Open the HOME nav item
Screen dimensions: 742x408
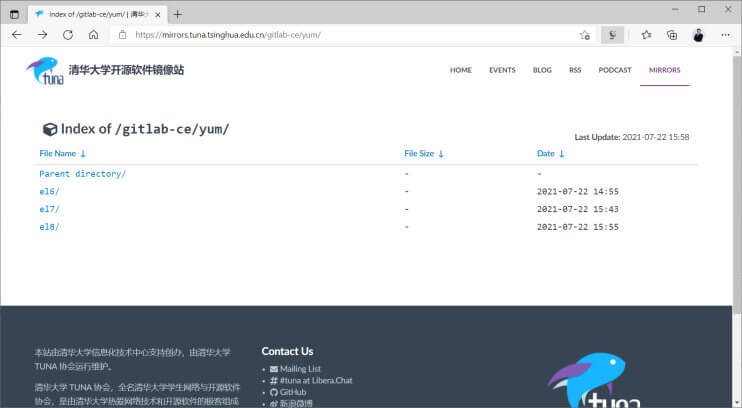pyautogui.click(x=460, y=70)
